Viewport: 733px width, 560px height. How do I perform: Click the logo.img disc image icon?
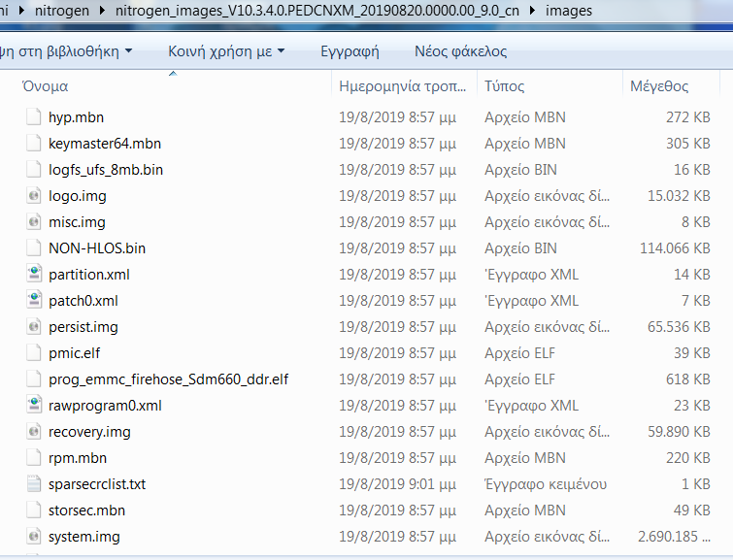[x=35, y=196]
